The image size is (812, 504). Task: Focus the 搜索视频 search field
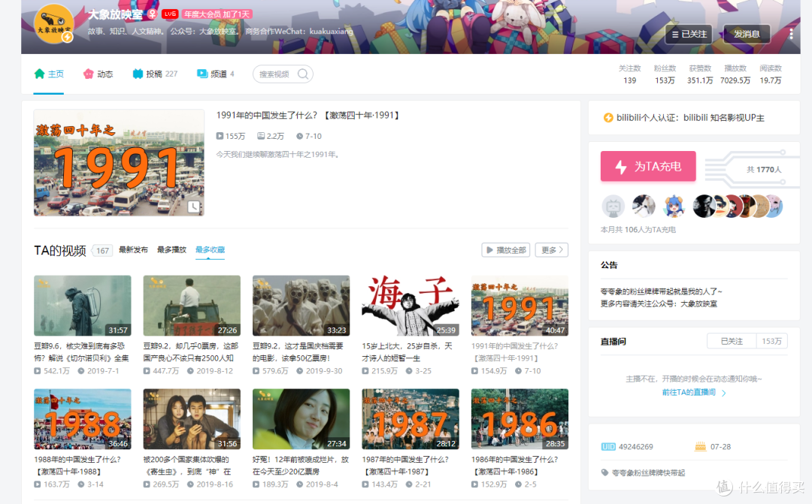pos(283,74)
